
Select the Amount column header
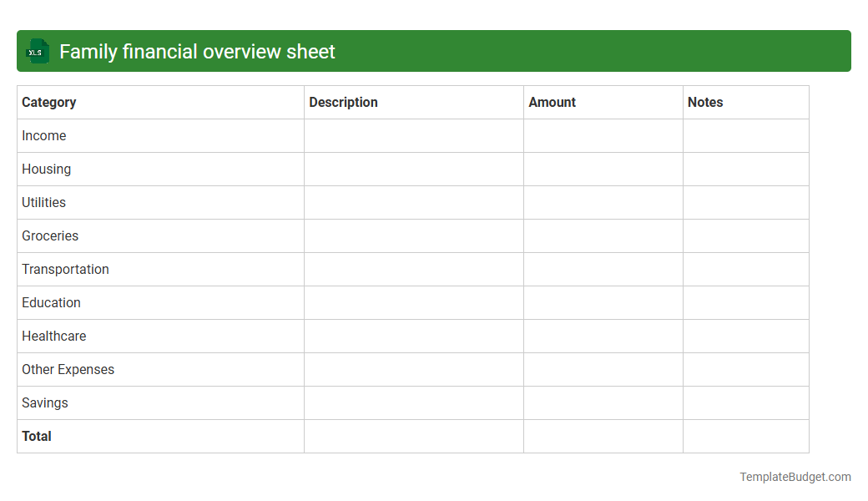click(552, 102)
